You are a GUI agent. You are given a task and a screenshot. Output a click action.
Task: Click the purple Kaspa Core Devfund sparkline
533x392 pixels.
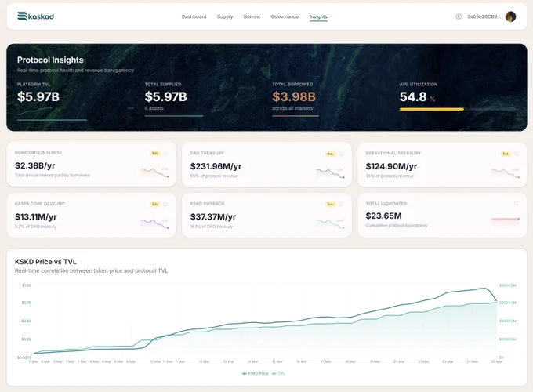154,223
